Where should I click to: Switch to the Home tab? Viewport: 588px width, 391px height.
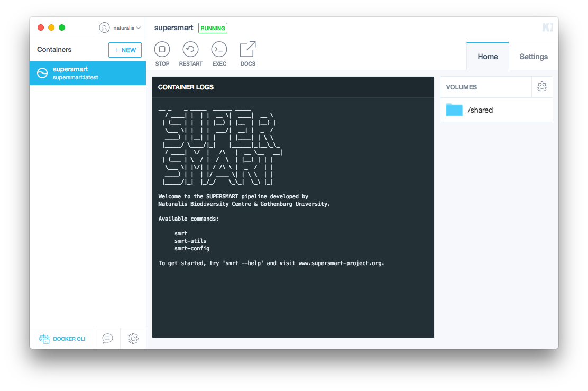pos(488,57)
